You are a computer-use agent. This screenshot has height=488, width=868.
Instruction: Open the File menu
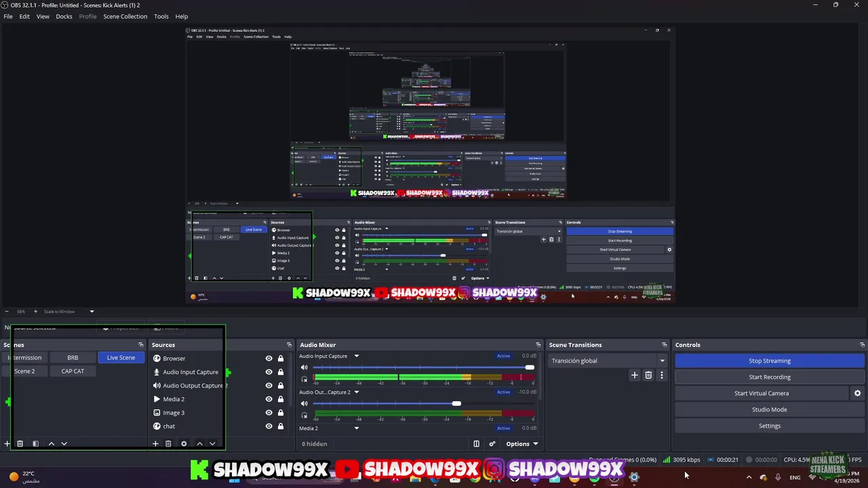click(8, 16)
